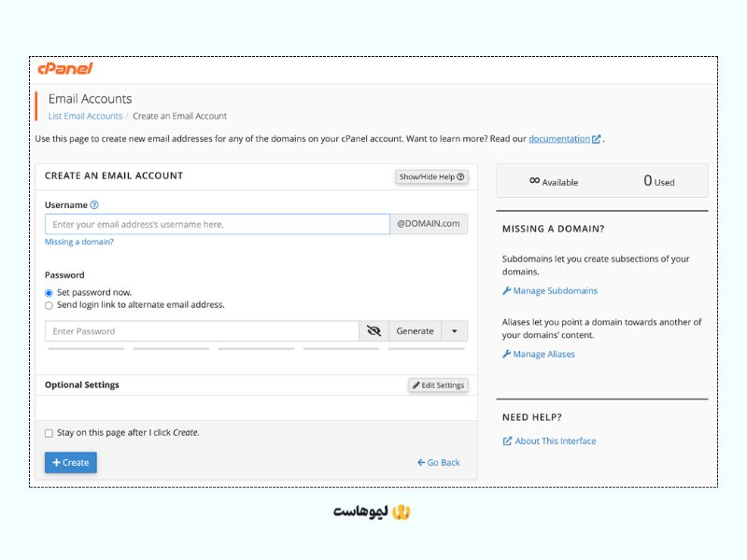Click the external link icon beside documentation

click(596, 139)
